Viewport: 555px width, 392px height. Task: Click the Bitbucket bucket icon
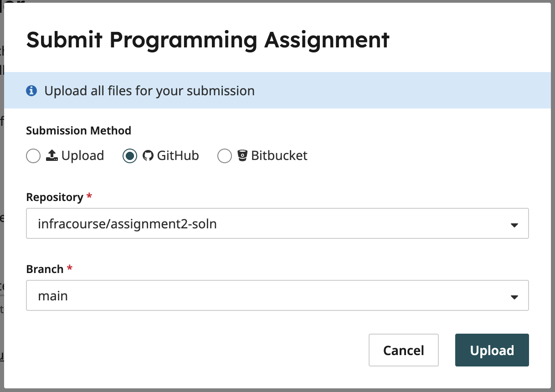(242, 156)
